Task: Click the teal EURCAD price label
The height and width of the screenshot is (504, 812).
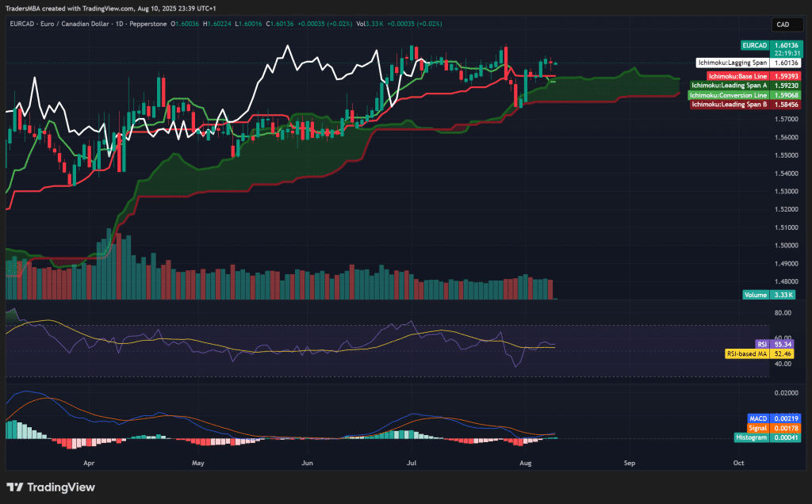Action: [753, 47]
